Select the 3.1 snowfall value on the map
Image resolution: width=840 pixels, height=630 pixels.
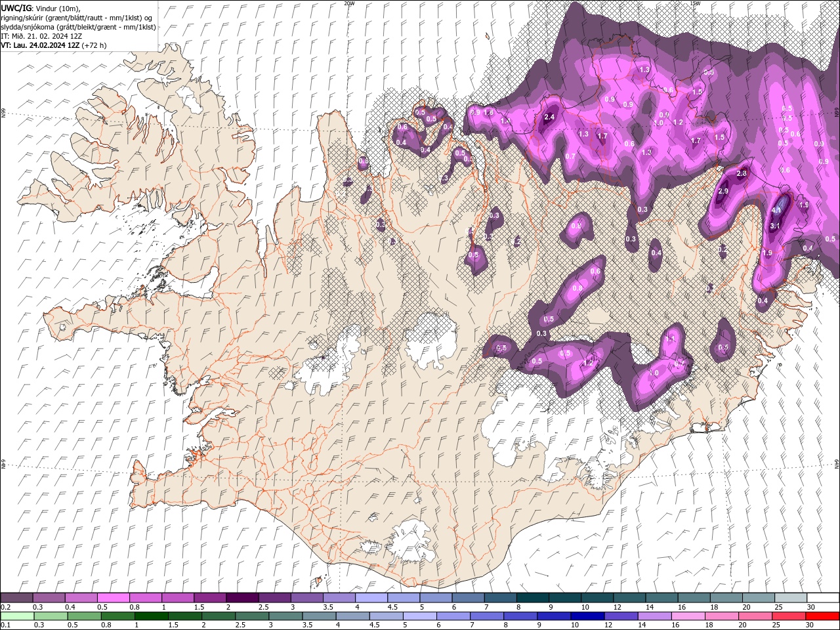click(x=775, y=226)
